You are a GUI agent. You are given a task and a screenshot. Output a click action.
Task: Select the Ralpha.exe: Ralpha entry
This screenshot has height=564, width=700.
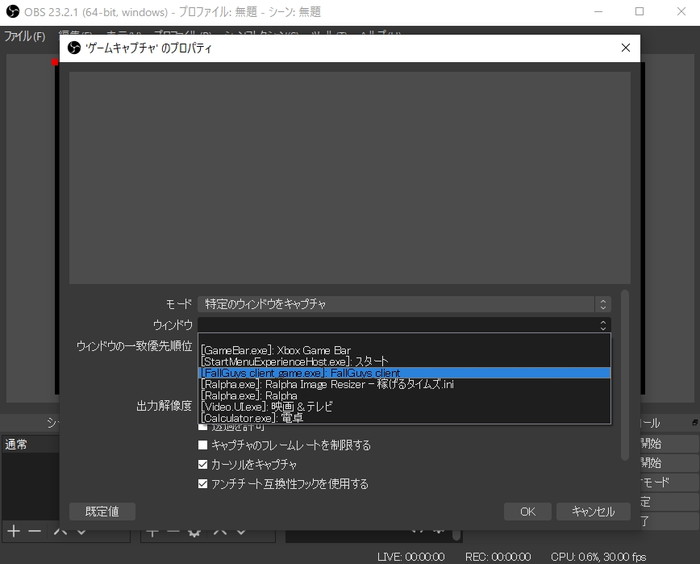point(404,396)
